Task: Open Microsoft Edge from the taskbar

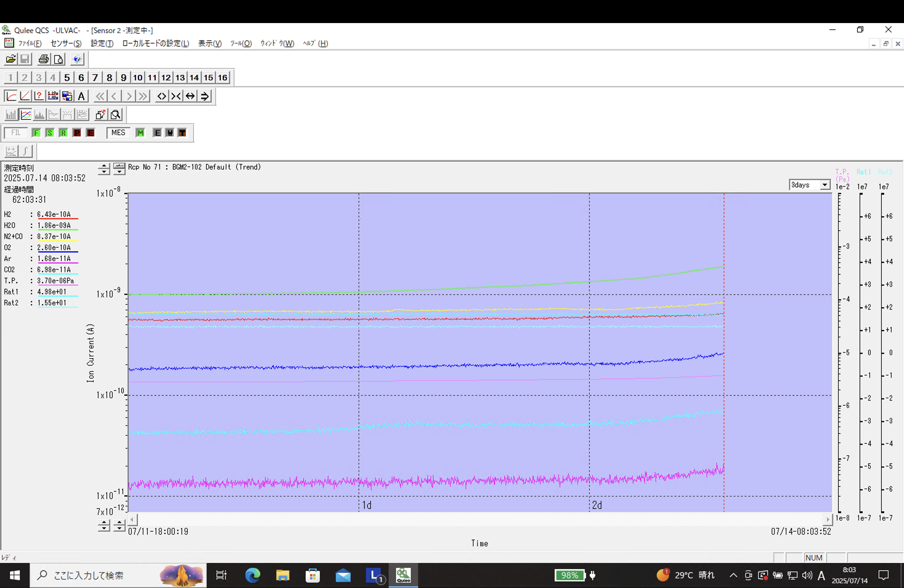Action: pyautogui.click(x=252, y=575)
